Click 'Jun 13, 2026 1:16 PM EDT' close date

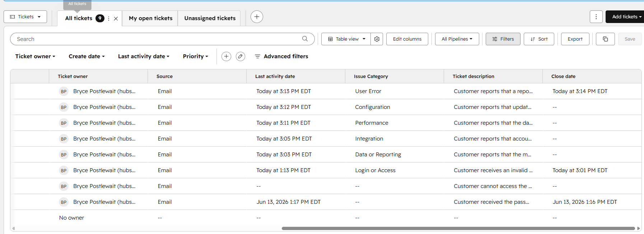click(585, 202)
